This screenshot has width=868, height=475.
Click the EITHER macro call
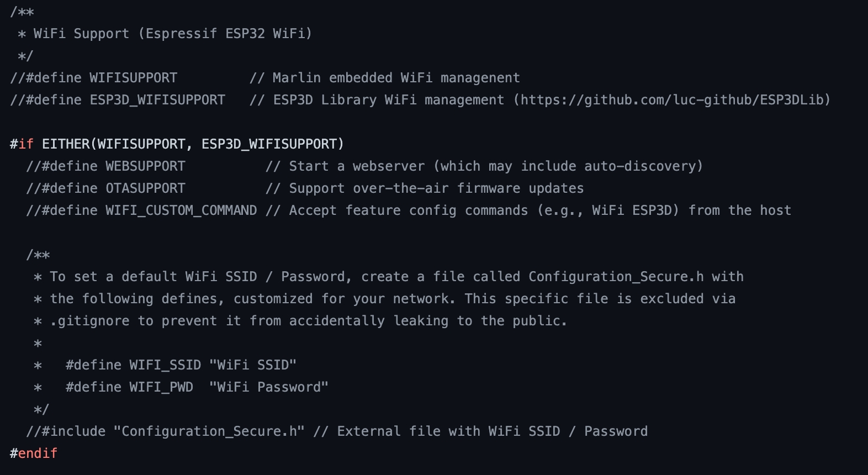tap(66, 144)
